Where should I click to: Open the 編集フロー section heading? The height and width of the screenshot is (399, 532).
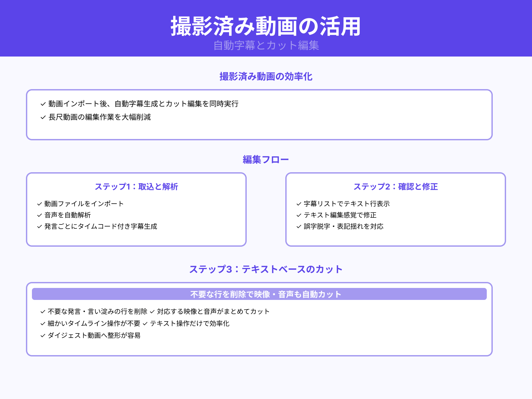pos(266,159)
